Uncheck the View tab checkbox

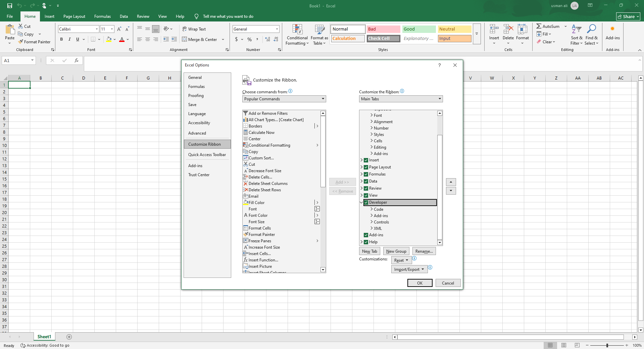(x=366, y=196)
